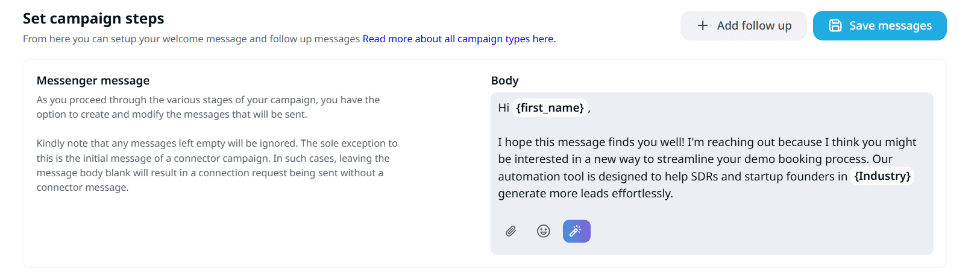Click the "As you proceed through" description paragraph
Viewport: 980px width, 274px height.
[x=208, y=107]
